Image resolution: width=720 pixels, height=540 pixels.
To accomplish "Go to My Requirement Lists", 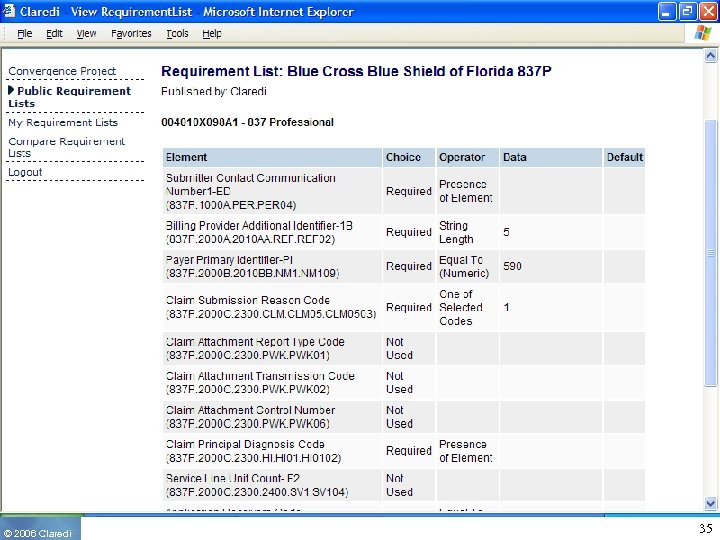I will [63, 123].
